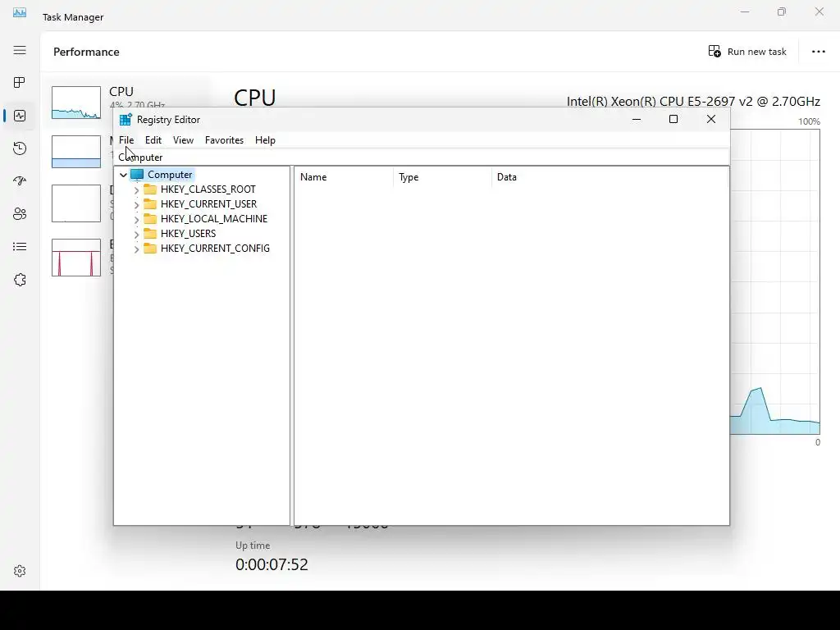Image resolution: width=840 pixels, height=630 pixels.
Task: Click the HKEY_LOCAL_MACHINE folder icon
Action: (x=150, y=218)
